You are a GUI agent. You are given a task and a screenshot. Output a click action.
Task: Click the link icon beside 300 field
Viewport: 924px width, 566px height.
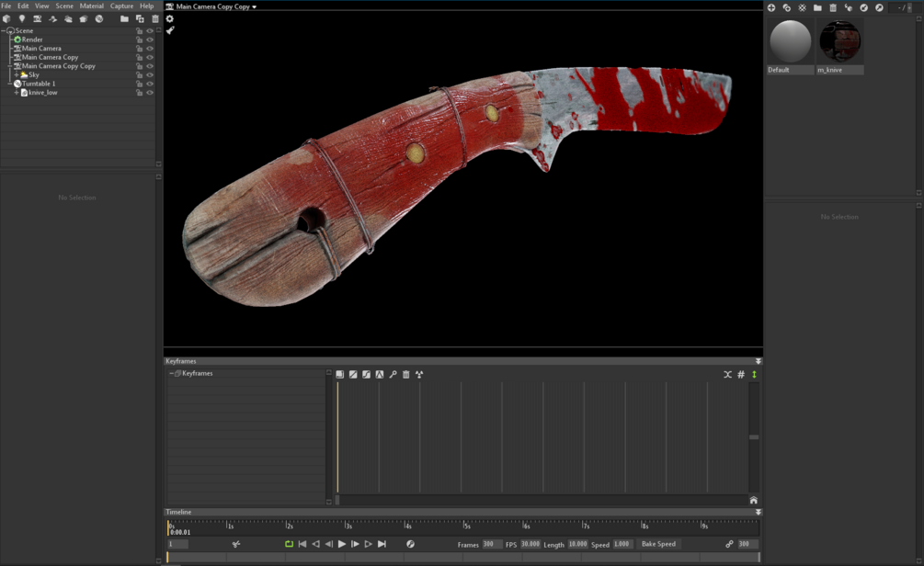click(729, 544)
